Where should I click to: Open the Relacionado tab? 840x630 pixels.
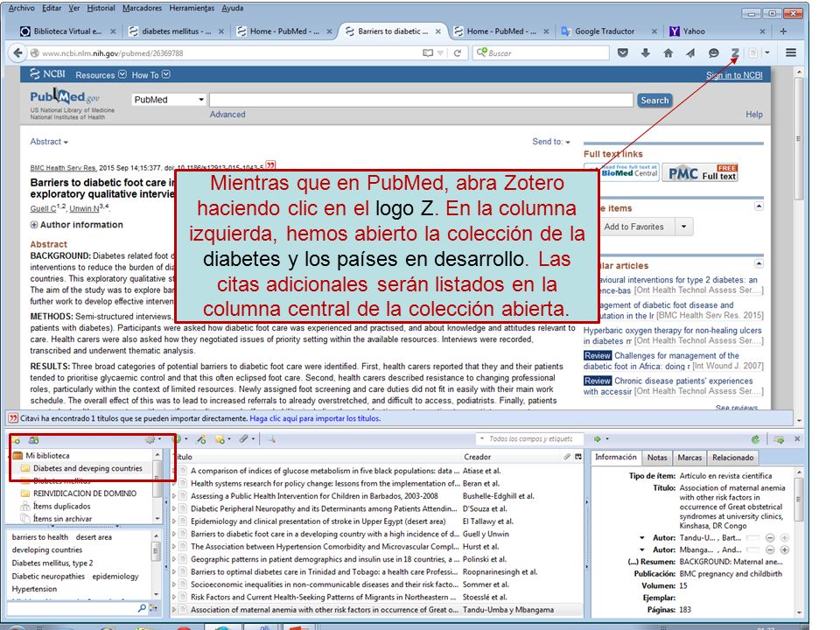733,458
